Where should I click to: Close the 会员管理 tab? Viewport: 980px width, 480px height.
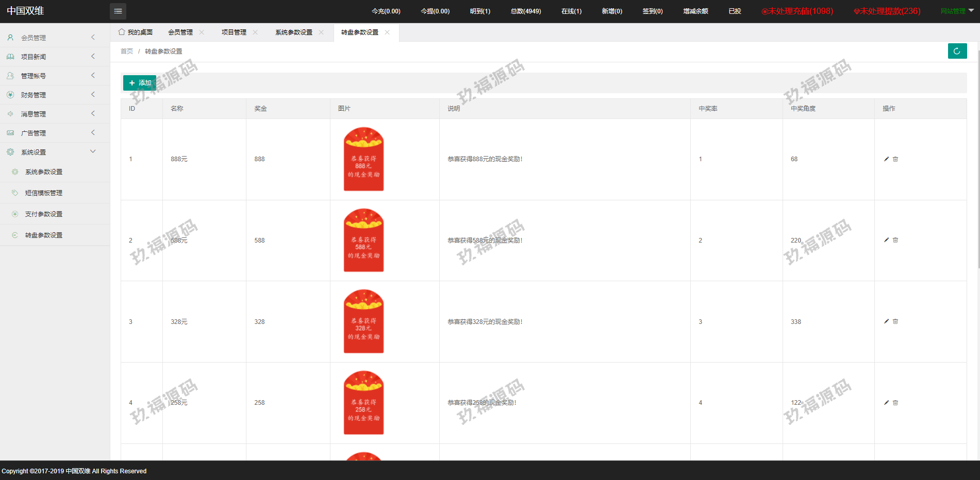pos(202,32)
